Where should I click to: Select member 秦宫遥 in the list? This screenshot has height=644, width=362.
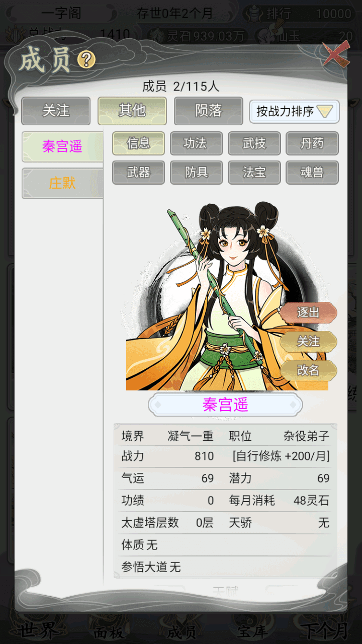[62, 147]
